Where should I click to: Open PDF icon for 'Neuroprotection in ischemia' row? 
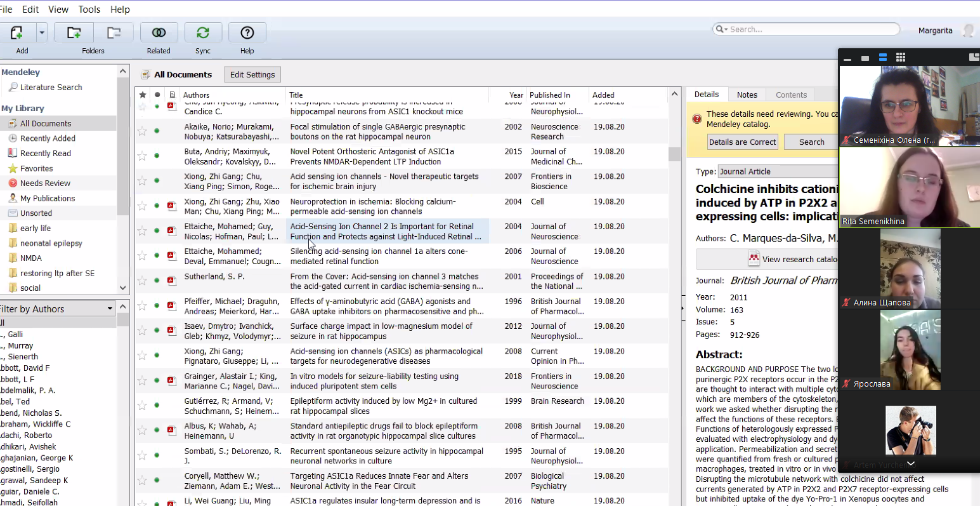171,206
